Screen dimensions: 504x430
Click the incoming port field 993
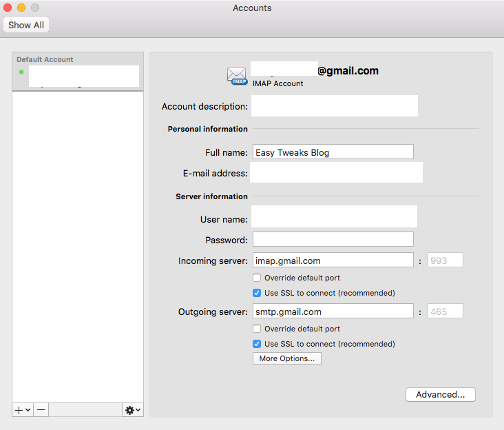(x=445, y=260)
